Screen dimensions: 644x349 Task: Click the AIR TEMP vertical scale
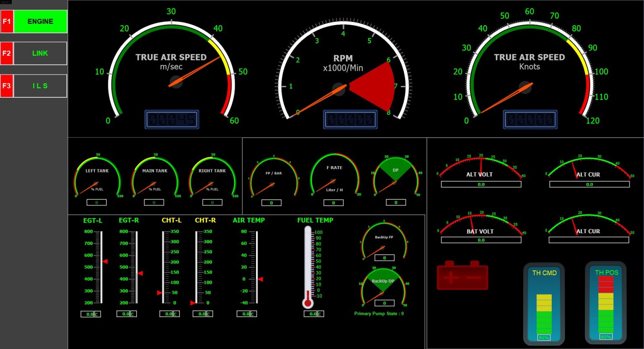click(254, 266)
